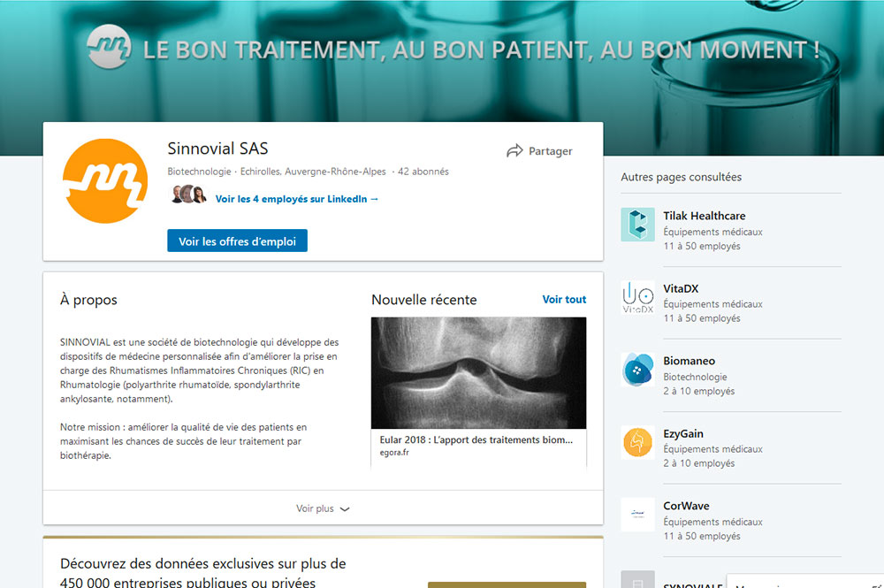Open Voir tout news link
The height and width of the screenshot is (588, 884).
point(564,300)
